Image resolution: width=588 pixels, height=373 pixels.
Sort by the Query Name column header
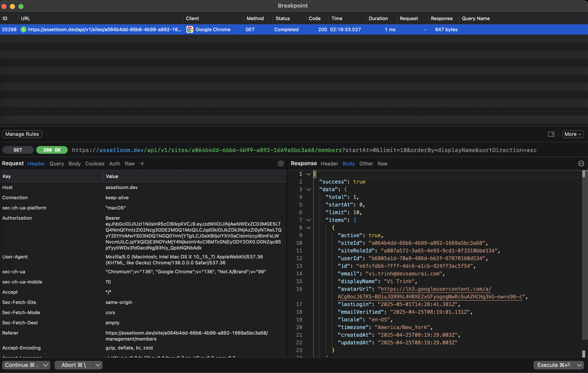476,18
